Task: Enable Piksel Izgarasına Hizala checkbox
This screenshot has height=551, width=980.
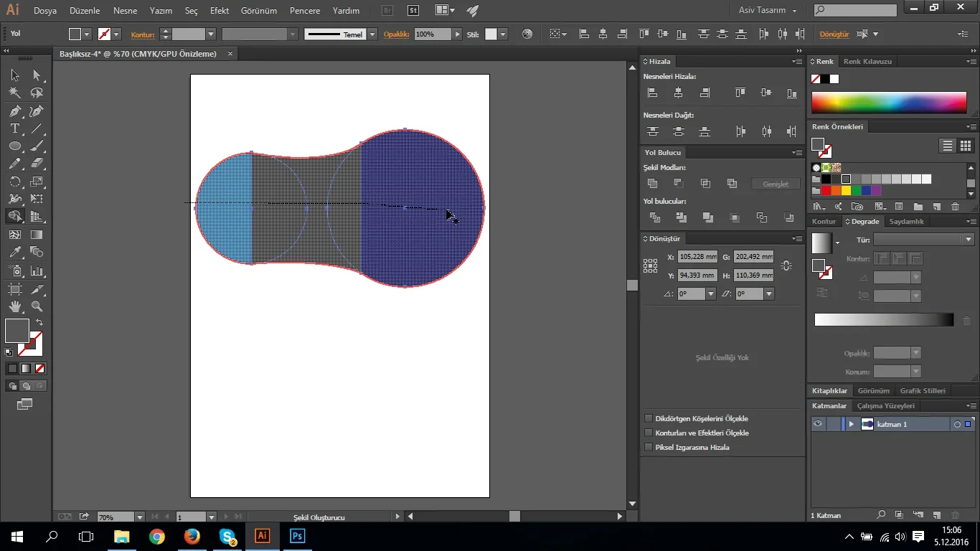Action: pyautogui.click(x=649, y=447)
